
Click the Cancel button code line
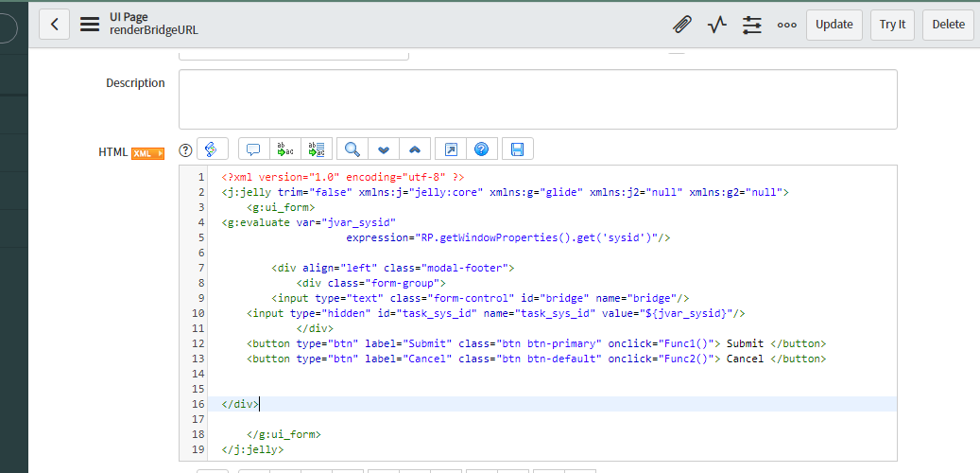[x=536, y=359]
